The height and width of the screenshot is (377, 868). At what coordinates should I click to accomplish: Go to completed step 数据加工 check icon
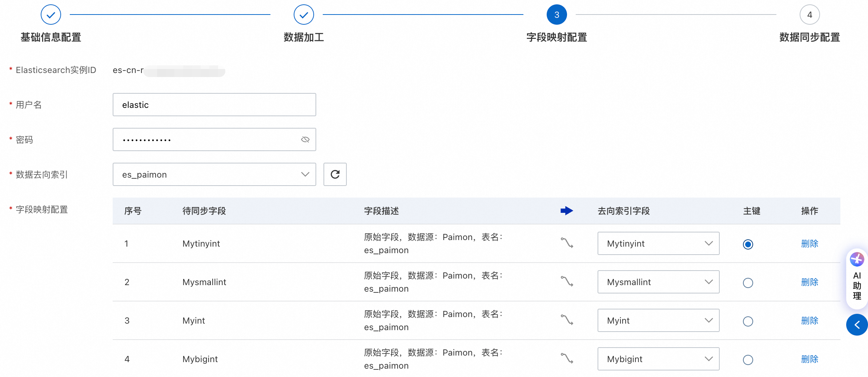tap(304, 15)
